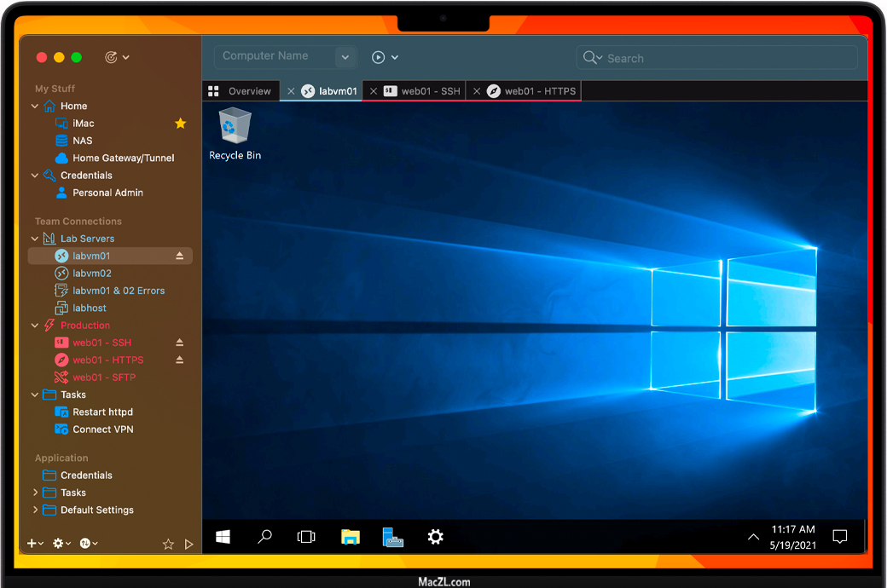Toggle the yellow favorite star on iMac
887x588 pixels.
(180, 124)
